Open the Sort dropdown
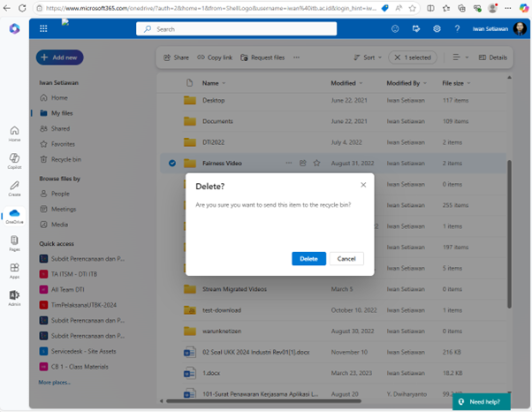 pos(367,57)
